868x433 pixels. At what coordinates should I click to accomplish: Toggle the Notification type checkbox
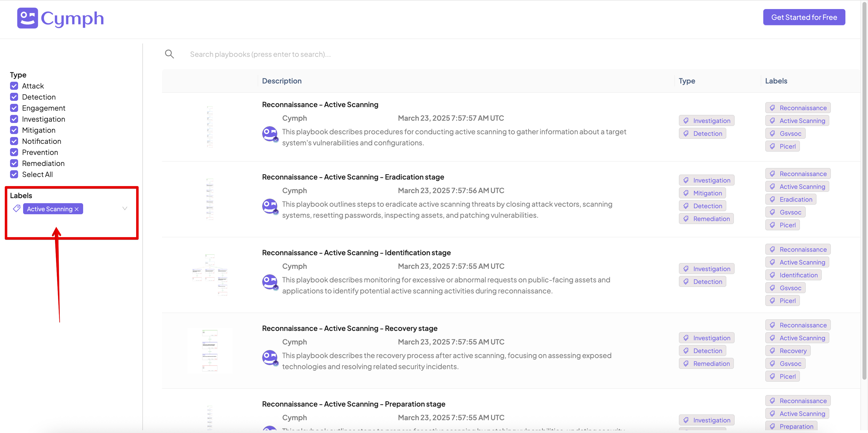(x=14, y=141)
